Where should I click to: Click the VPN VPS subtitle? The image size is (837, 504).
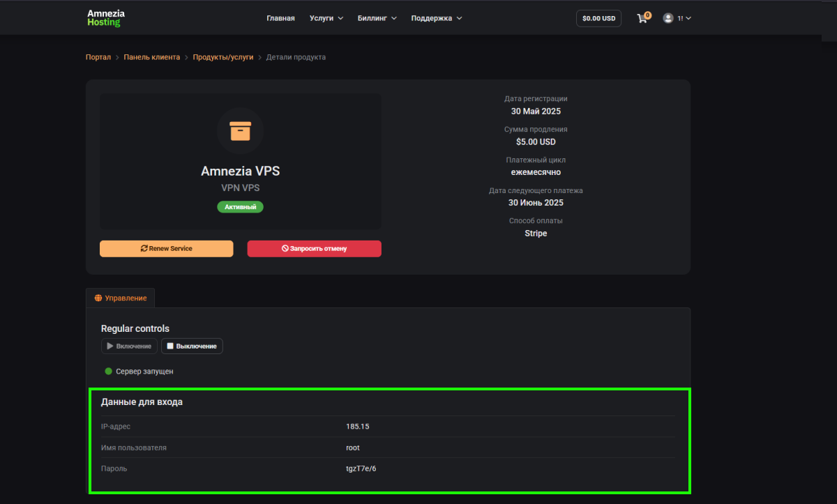(240, 188)
